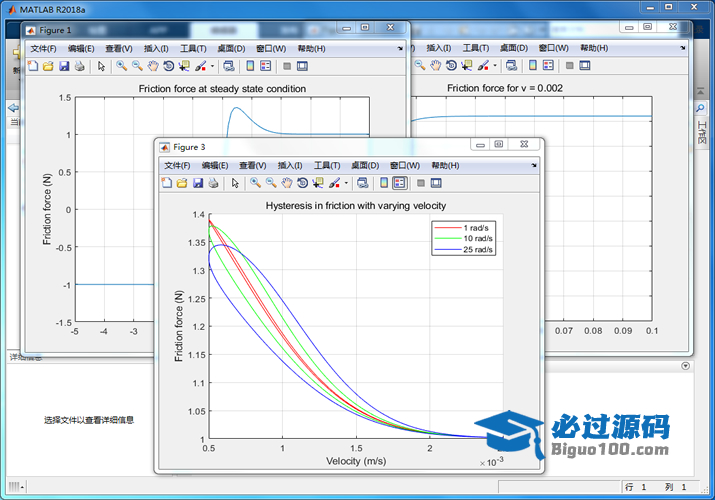The width and height of the screenshot is (715, 500).
Task: Open 帮助(H) menu in Figure 3
Action: pyautogui.click(x=445, y=165)
